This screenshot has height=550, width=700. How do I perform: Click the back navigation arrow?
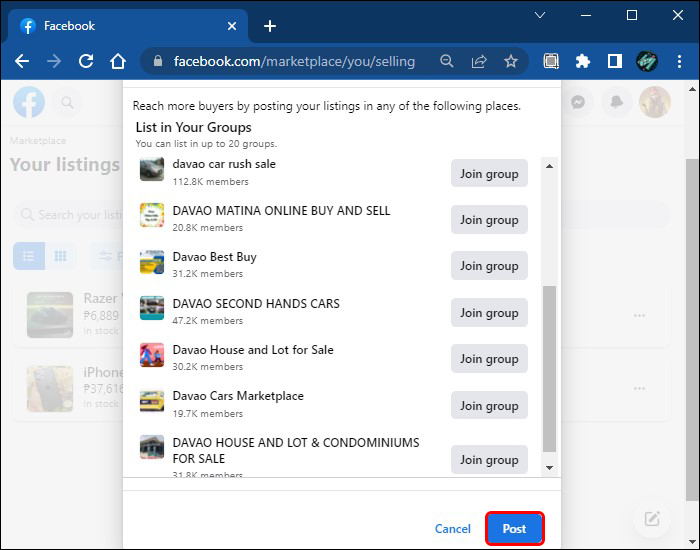(x=22, y=61)
